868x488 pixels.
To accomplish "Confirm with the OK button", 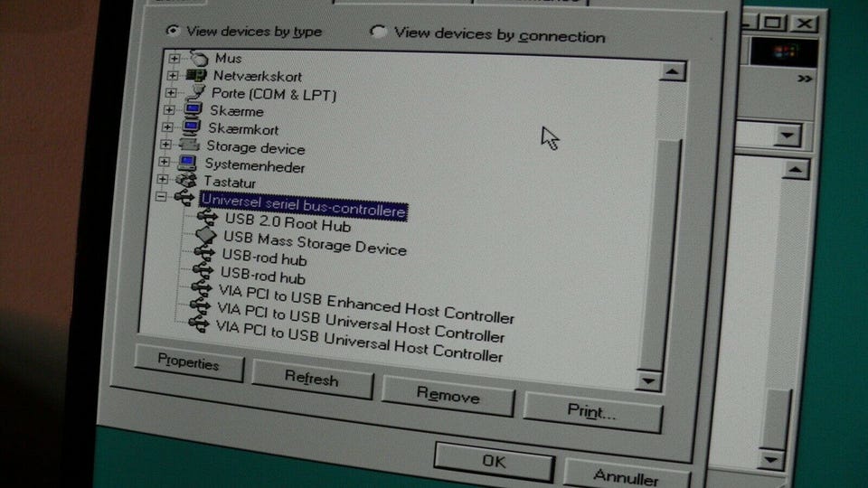I will pyautogui.click(x=495, y=462).
